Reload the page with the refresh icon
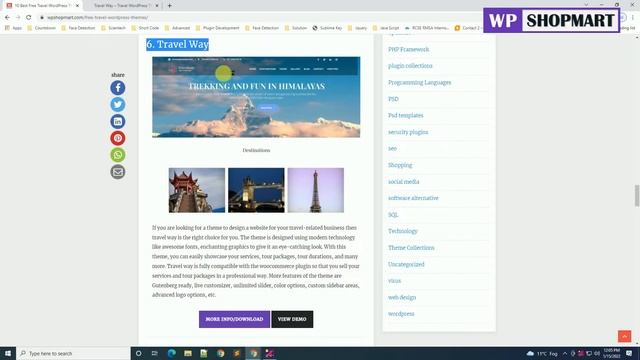This screenshot has width=640, height=360. [x=29, y=18]
